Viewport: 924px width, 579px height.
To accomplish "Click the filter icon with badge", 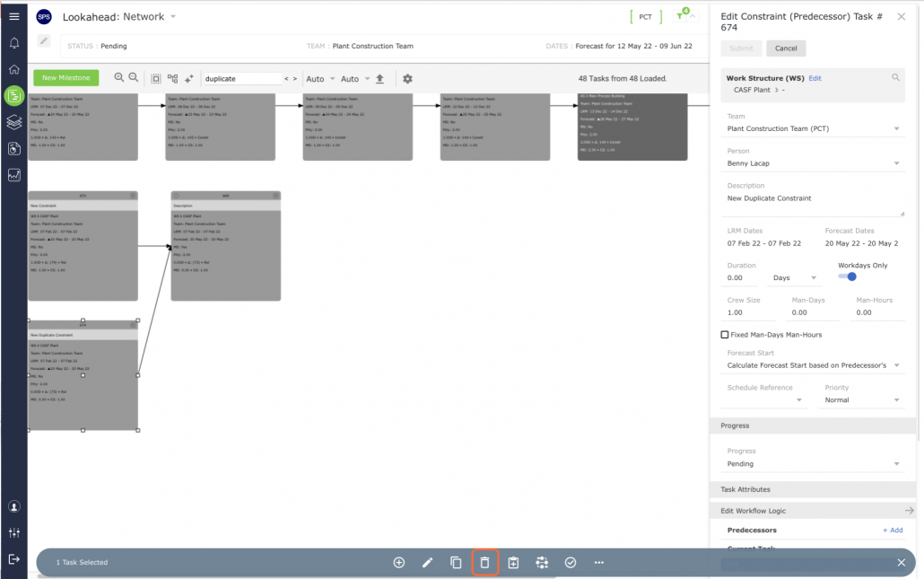I will [x=682, y=15].
